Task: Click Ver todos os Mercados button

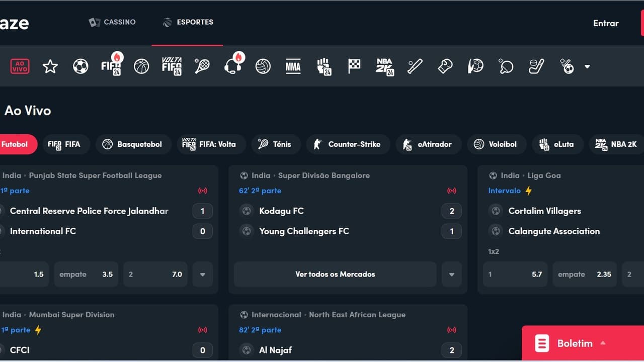Action: (335, 275)
